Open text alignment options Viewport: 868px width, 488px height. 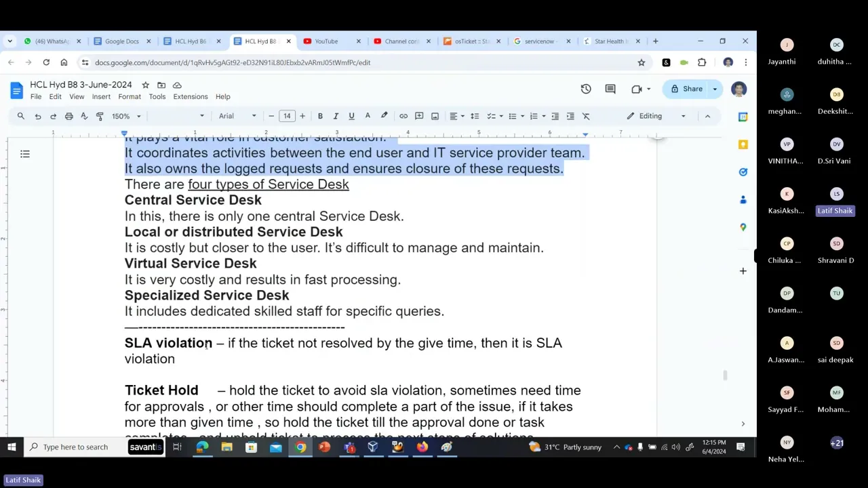click(x=457, y=116)
